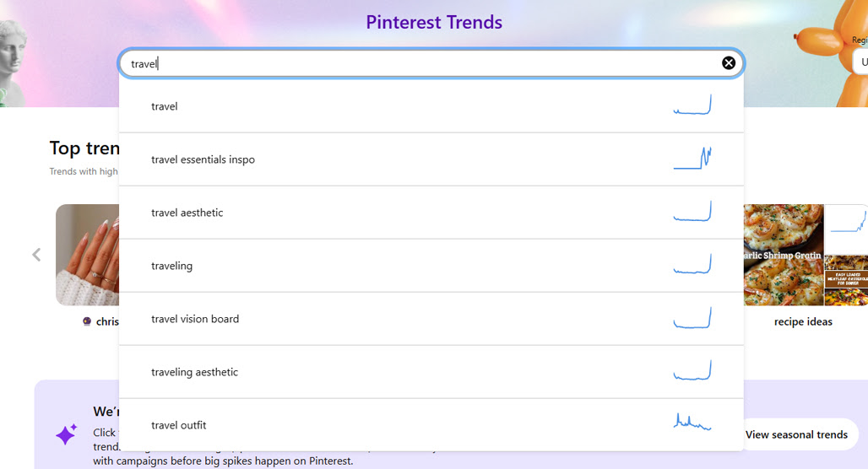Viewport: 868px width, 469px height.
Task: Click the "recipe ideas" trend label
Action: point(803,322)
